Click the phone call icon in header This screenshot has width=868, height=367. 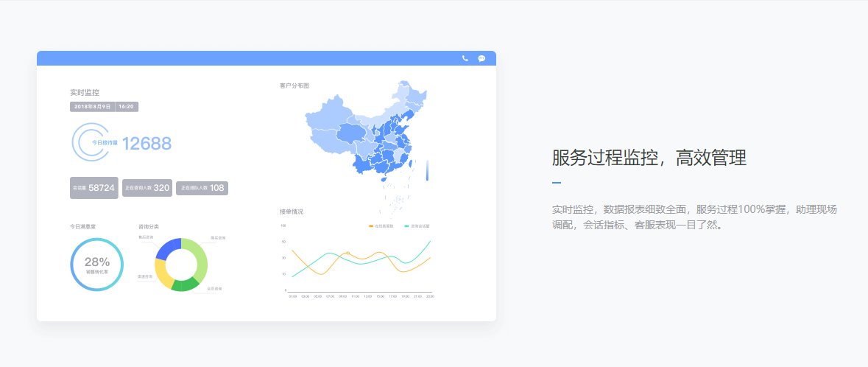(465, 58)
